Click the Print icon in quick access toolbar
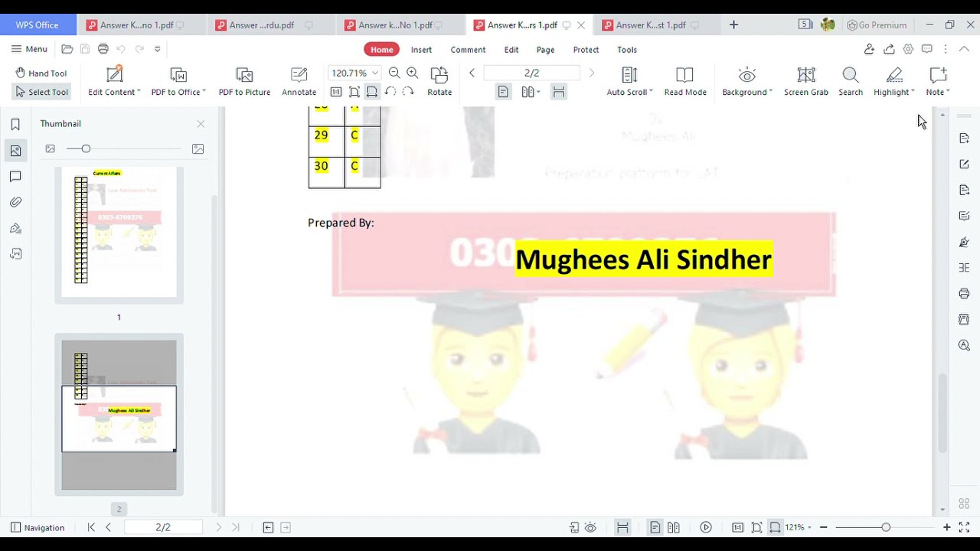 [103, 49]
